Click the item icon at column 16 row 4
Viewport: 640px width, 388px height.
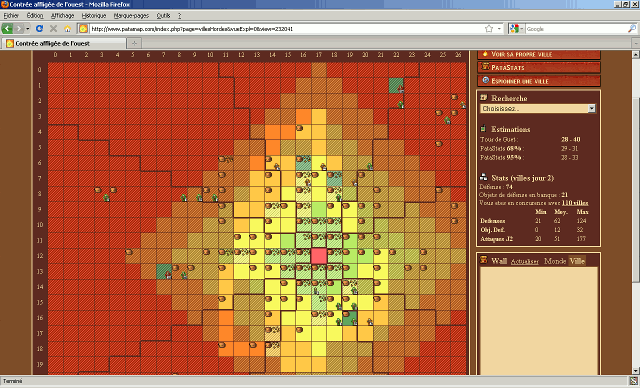[x=299, y=128]
